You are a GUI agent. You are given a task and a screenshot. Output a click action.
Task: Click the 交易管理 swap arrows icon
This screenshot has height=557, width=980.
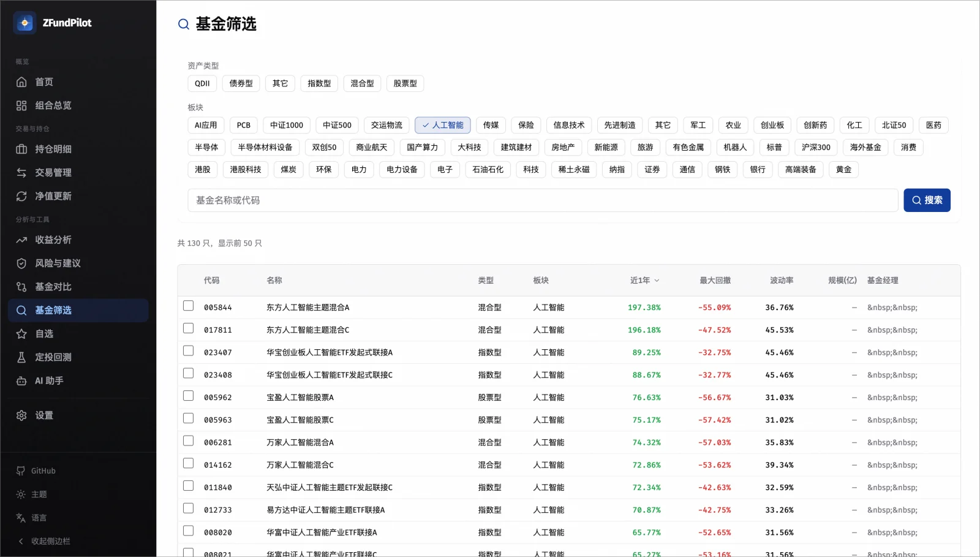click(x=21, y=173)
